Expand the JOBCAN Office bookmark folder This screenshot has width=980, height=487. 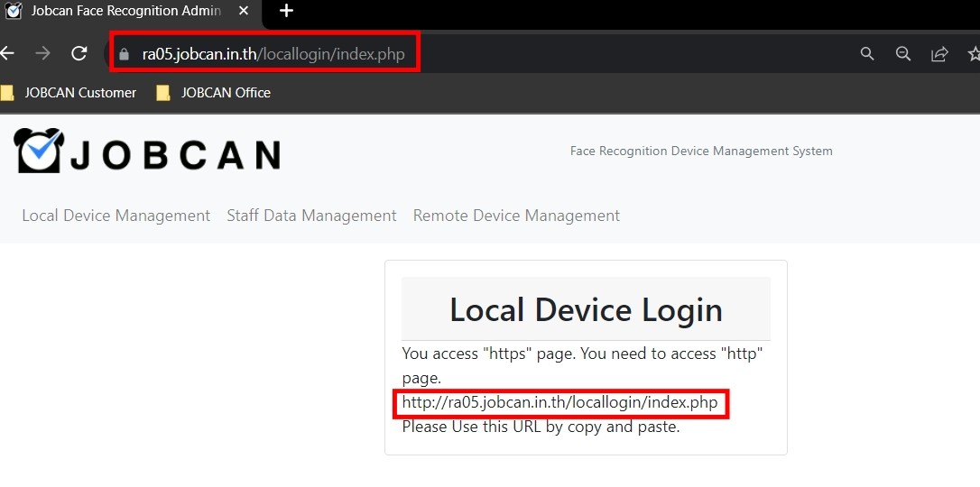pos(214,92)
